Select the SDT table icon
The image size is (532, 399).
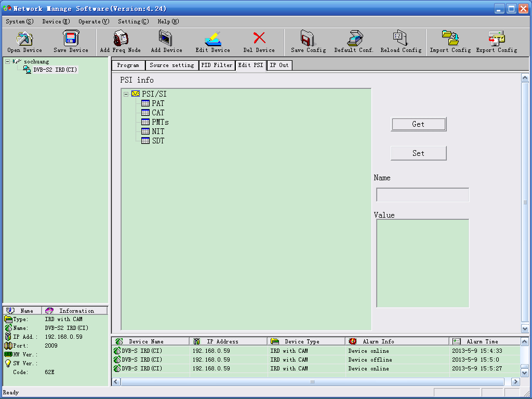coord(145,140)
